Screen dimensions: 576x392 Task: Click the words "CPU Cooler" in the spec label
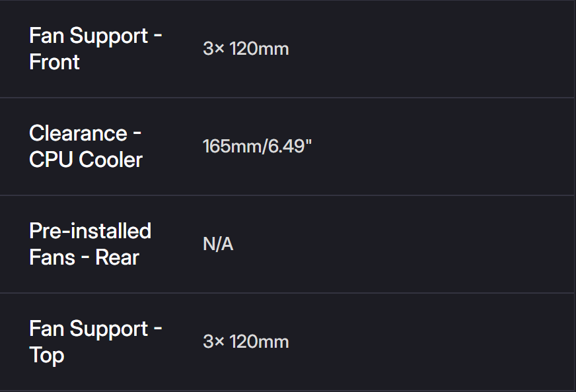[86, 160]
